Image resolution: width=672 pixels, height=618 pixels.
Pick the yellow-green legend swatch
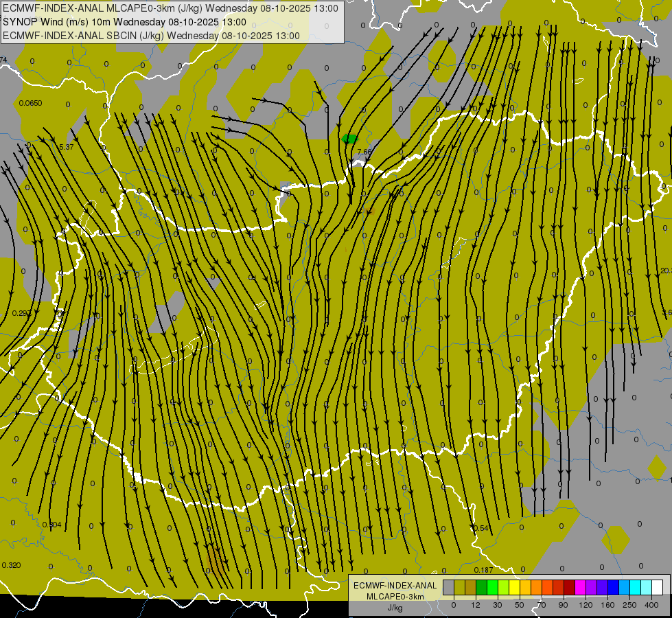pyautogui.click(x=503, y=587)
